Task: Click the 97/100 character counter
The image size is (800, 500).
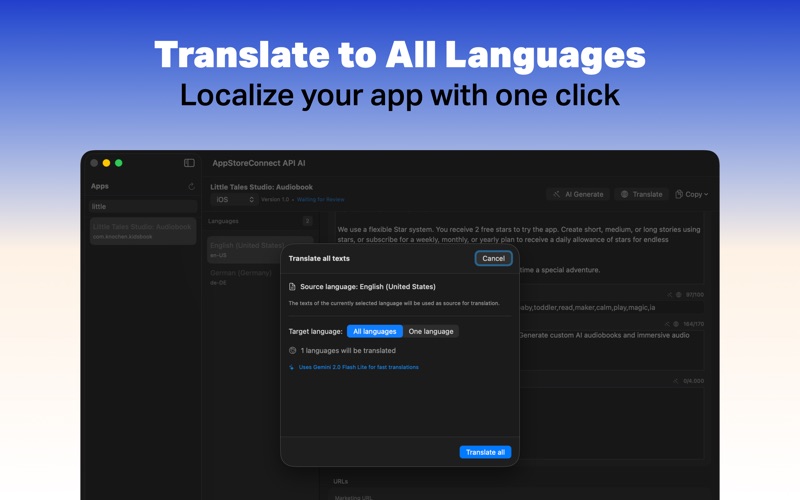Action: (694, 295)
